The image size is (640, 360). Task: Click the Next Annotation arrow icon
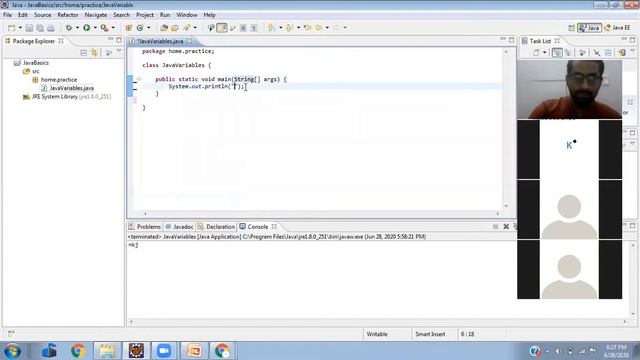(x=271, y=28)
